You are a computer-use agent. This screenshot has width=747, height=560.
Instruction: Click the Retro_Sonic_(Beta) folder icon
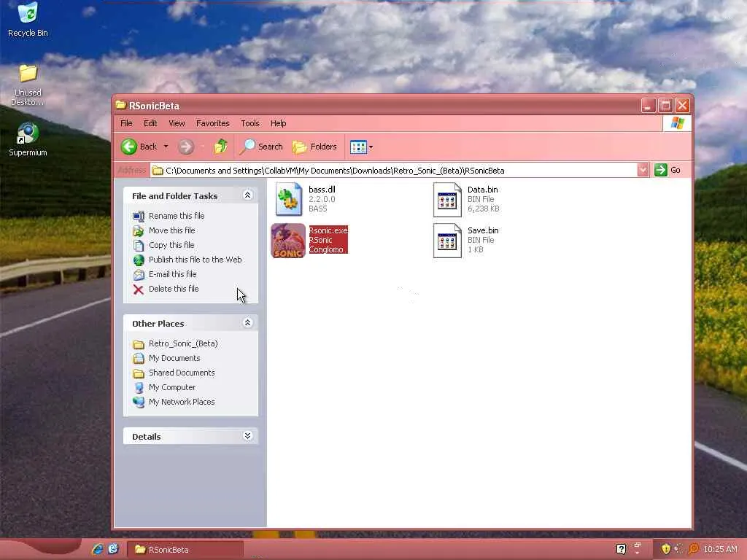pos(138,344)
